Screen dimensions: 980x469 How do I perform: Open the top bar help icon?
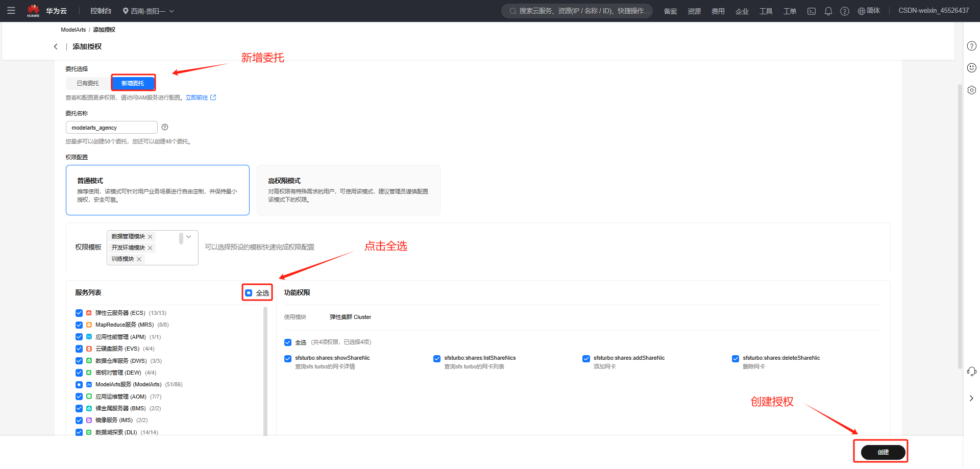[x=845, y=11]
